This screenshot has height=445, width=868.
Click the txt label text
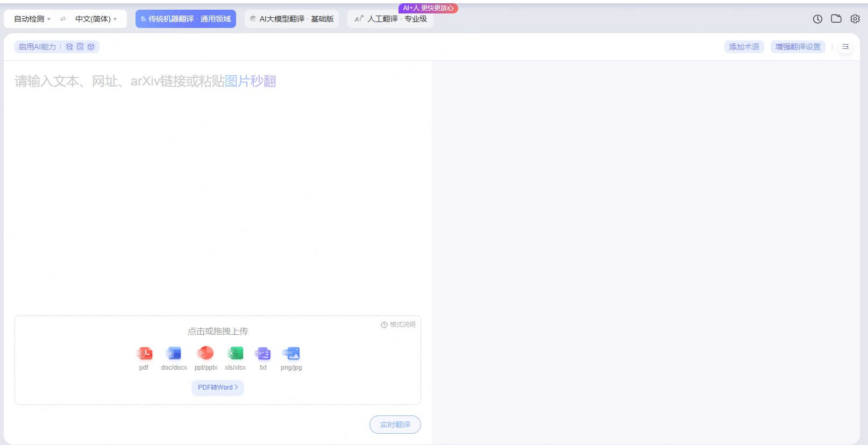tap(263, 368)
